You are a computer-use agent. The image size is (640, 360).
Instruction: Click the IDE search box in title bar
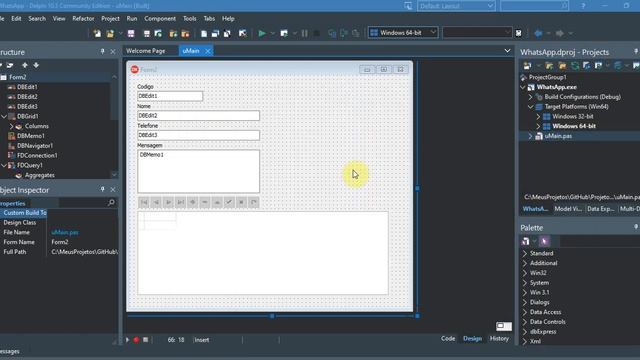534,6
